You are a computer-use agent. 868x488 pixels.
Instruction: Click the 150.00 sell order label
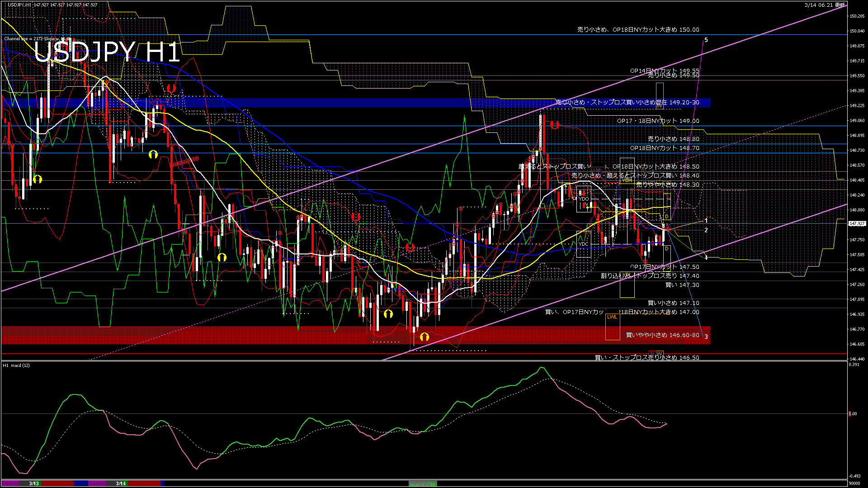click(638, 30)
